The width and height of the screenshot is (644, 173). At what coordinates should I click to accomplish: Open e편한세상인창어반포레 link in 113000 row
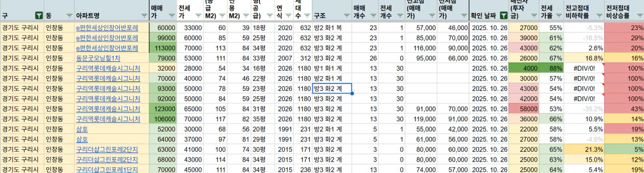coord(107,48)
